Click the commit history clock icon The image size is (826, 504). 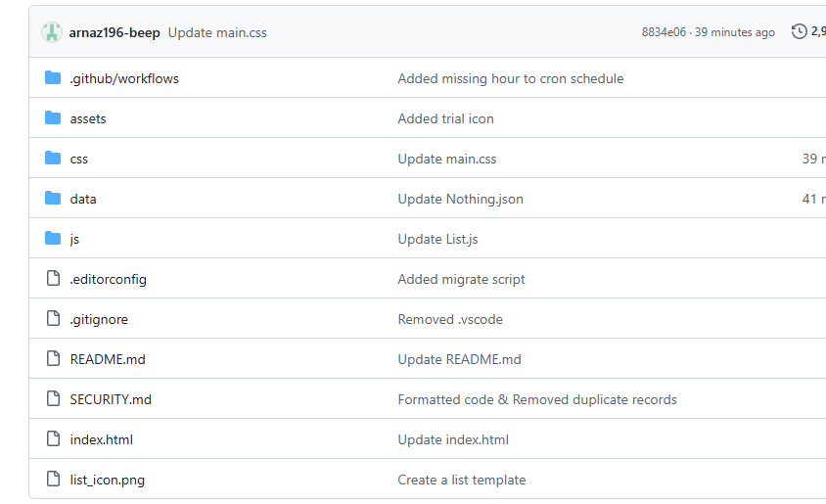pos(800,32)
